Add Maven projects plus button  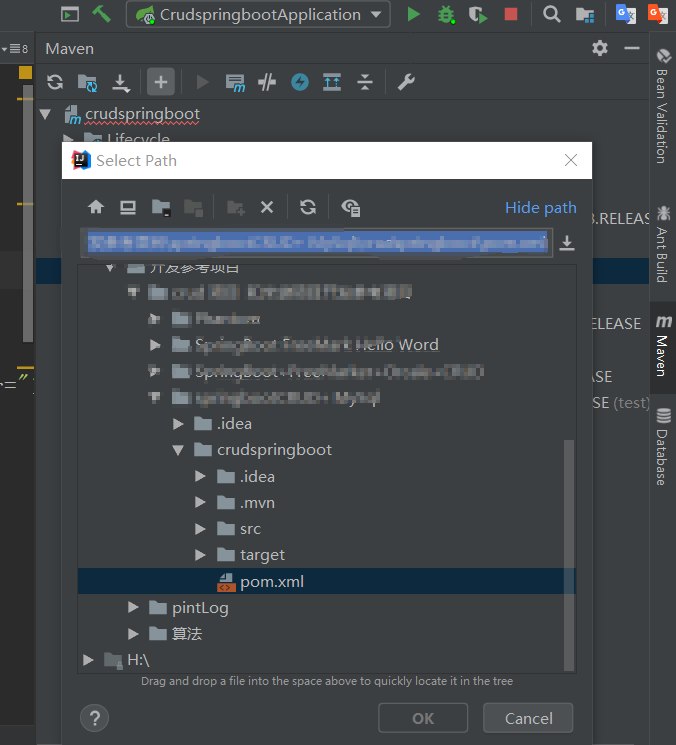[x=161, y=82]
